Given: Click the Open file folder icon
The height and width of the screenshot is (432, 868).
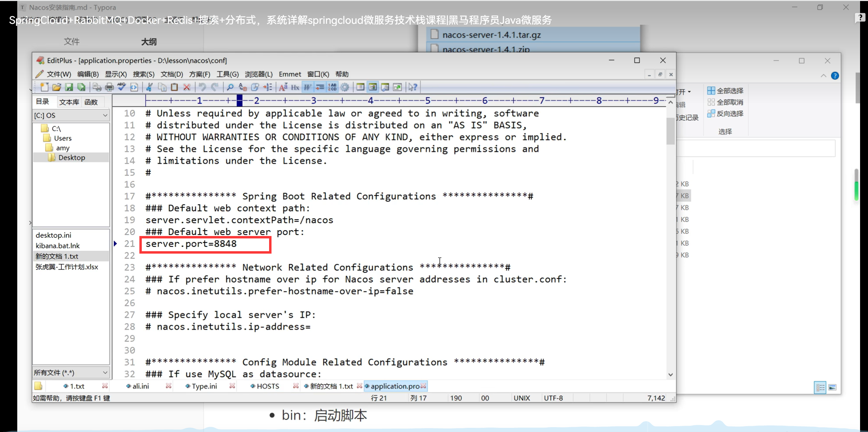Looking at the screenshot, I should (57, 87).
